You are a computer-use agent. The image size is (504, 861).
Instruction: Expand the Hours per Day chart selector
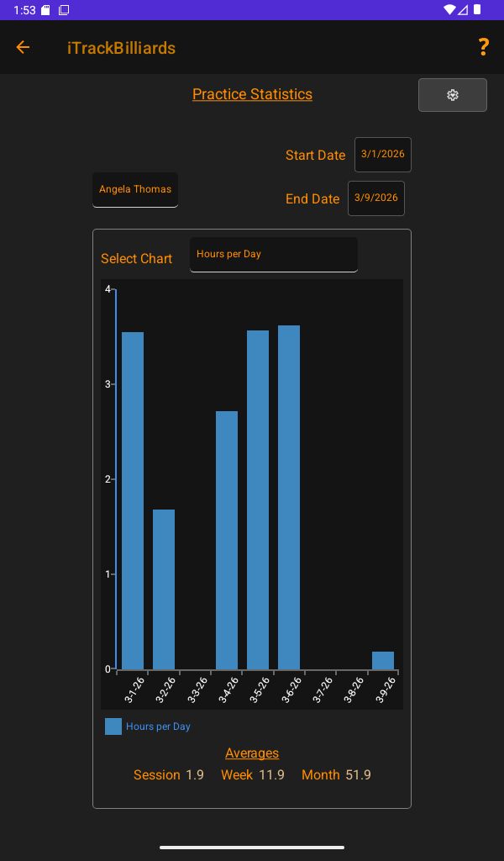click(x=274, y=255)
